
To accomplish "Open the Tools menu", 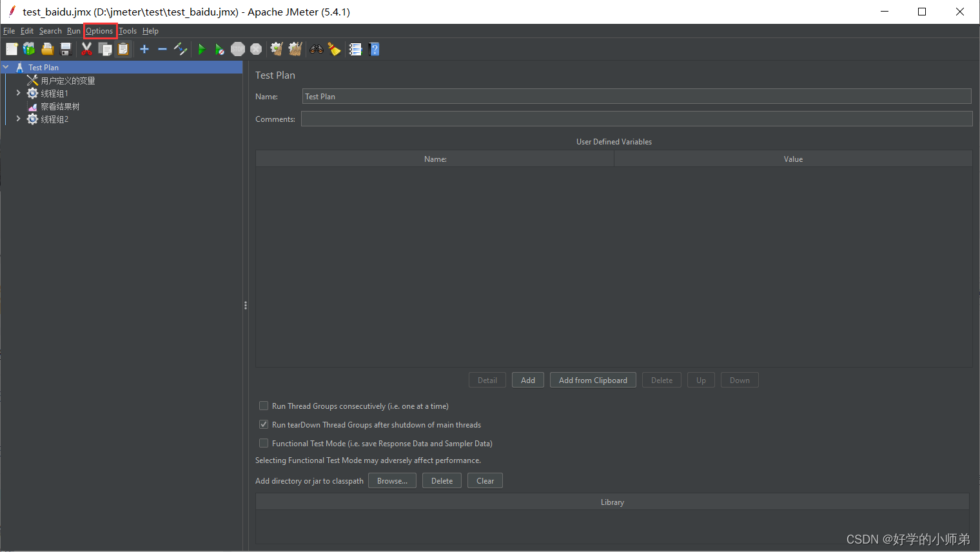I will point(128,31).
